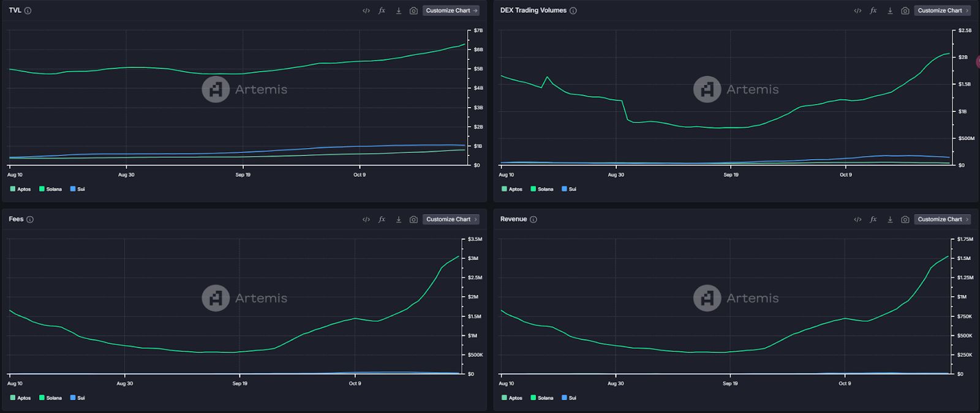Toggle the Aptos series in TVL legend

tap(20, 189)
